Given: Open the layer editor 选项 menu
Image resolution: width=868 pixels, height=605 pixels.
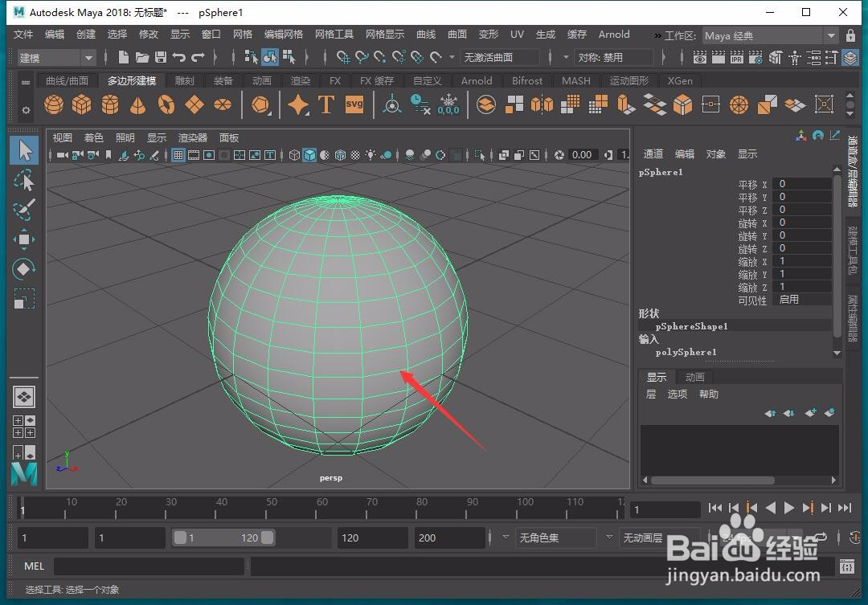Looking at the screenshot, I should click(677, 394).
